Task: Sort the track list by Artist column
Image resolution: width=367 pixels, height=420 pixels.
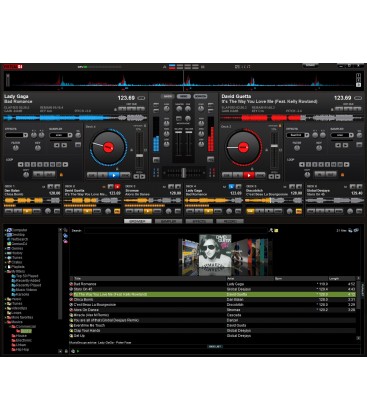Action: coord(250,279)
